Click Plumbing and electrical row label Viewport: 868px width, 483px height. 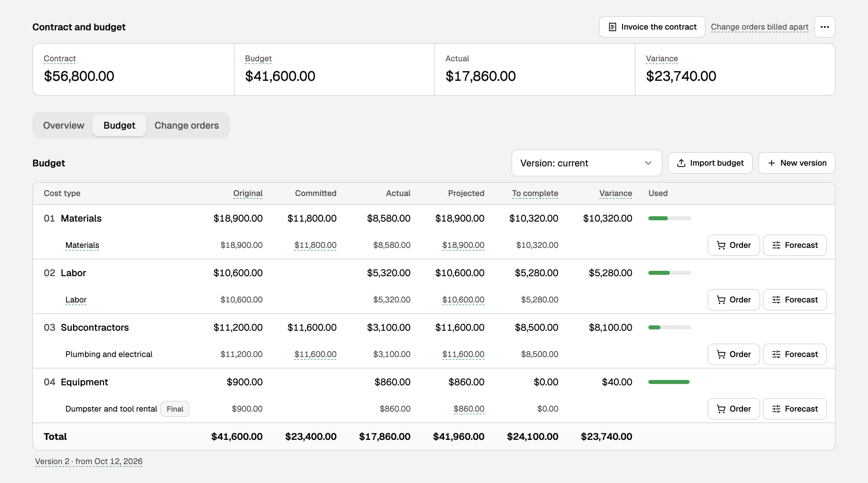pos(109,354)
